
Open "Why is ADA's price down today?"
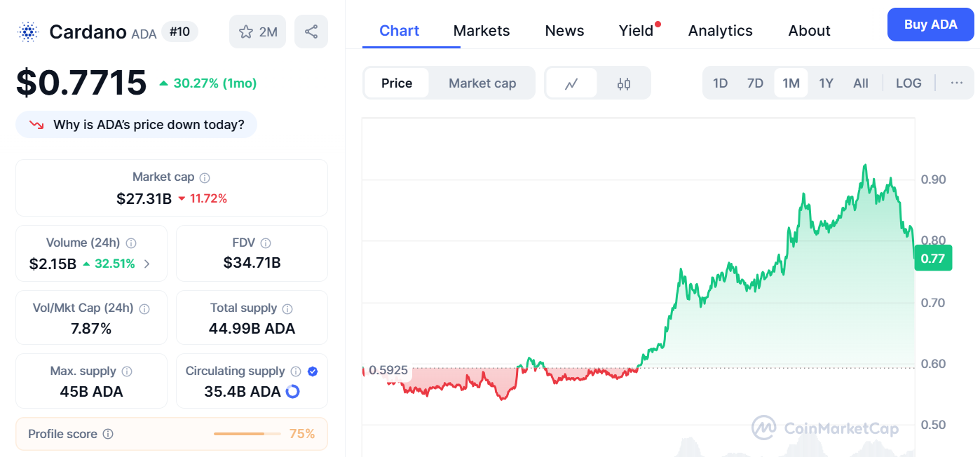[x=137, y=125]
